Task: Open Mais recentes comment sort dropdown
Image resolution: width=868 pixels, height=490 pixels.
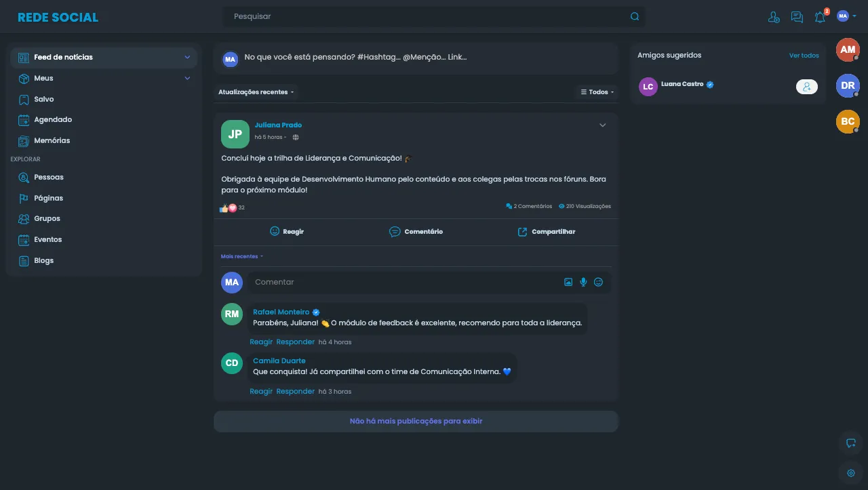Action: [x=242, y=256]
